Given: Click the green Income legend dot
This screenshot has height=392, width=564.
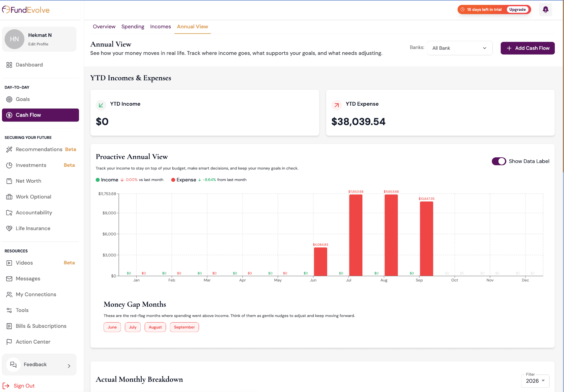Looking at the screenshot, I should [98, 180].
